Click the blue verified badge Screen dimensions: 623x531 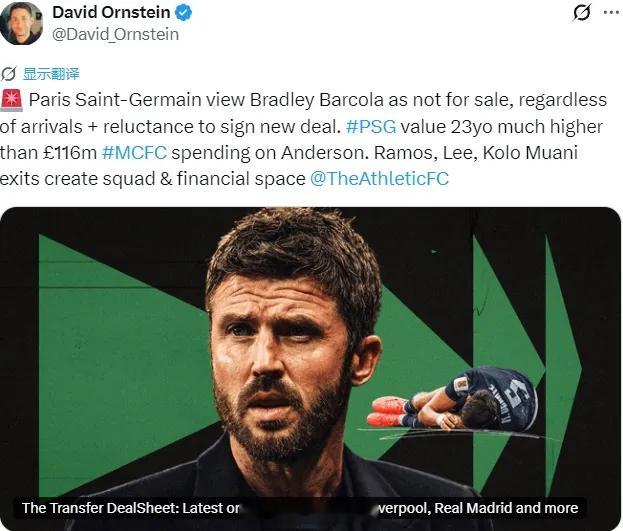[183, 12]
